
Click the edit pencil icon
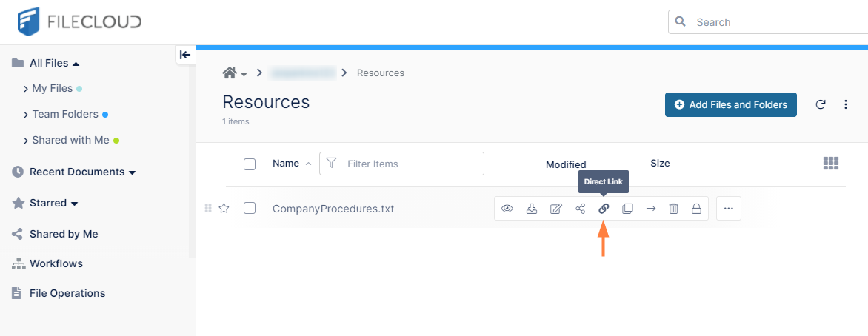pyautogui.click(x=555, y=209)
